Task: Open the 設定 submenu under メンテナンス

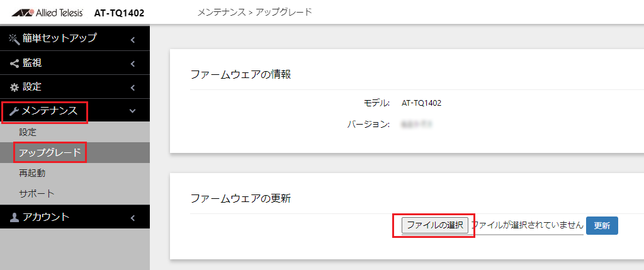Action: pos(28,132)
